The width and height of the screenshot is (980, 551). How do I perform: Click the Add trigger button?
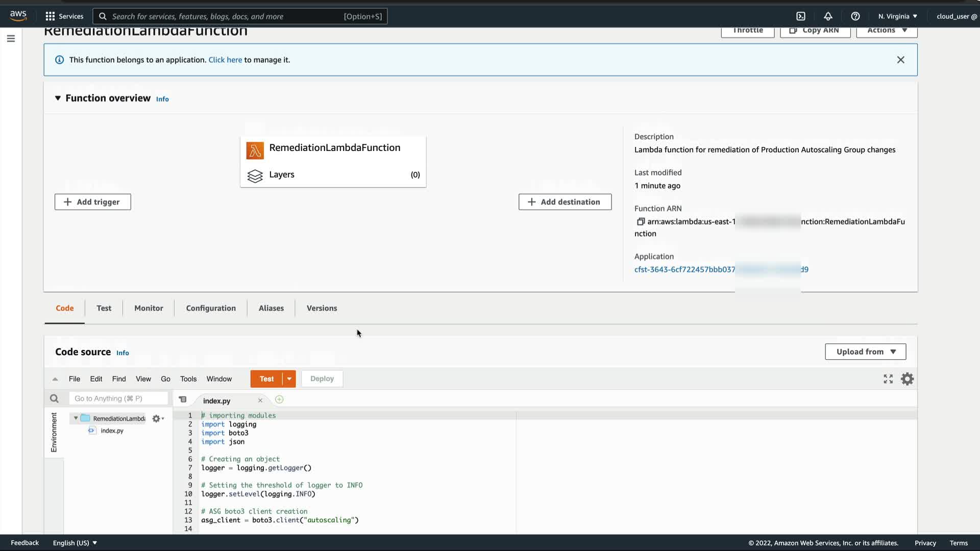coord(92,202)
